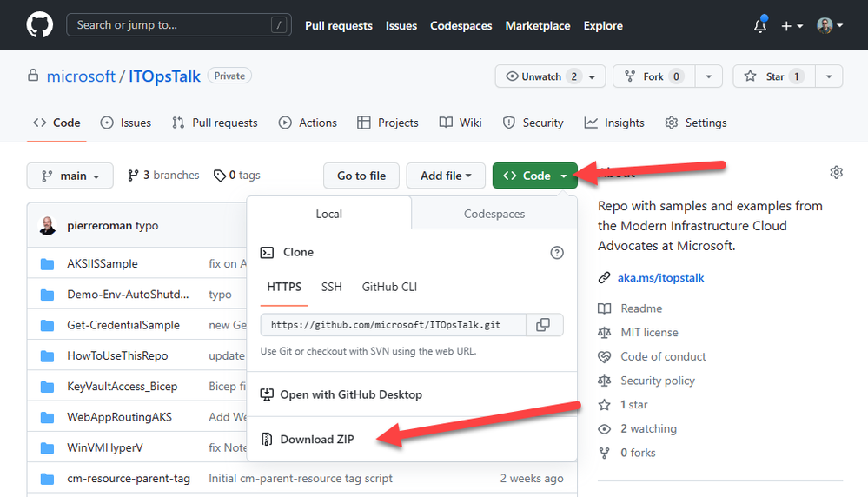View the 1 star link
The height and width of the screenshot is (497, 868).
click(x=633, y=405)
